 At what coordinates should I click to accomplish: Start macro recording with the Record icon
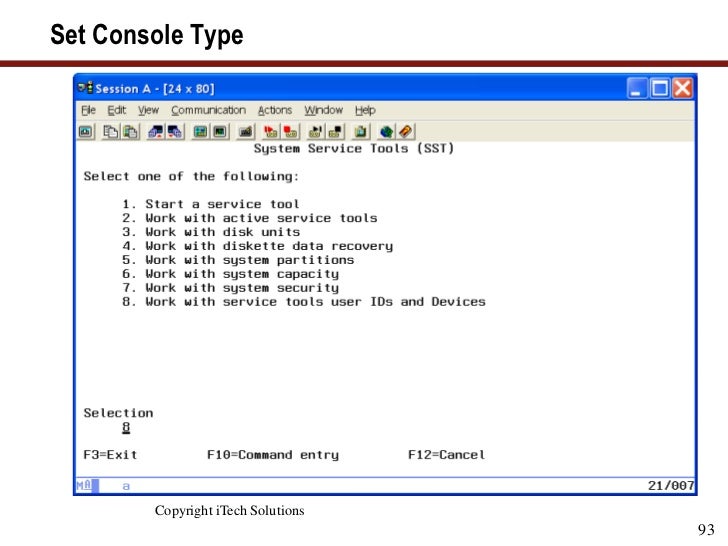point(271,132)
